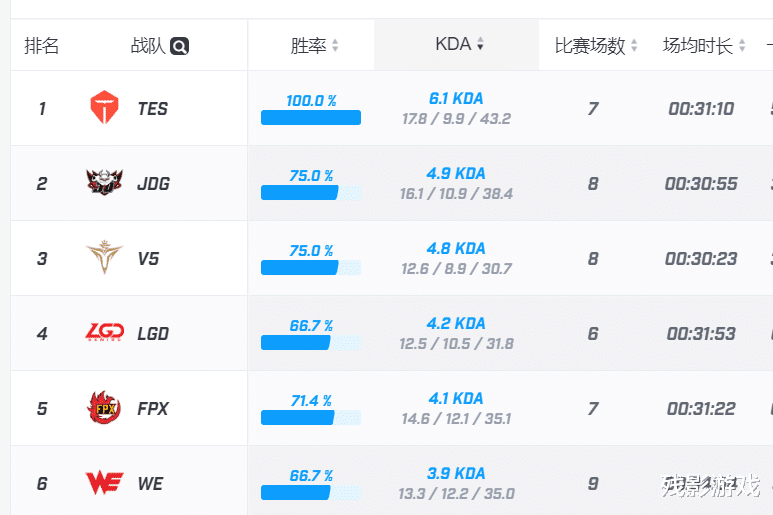Click the V5 team logo icon
This screenshot has height=515, width=773.
click(x=104, y=258)
